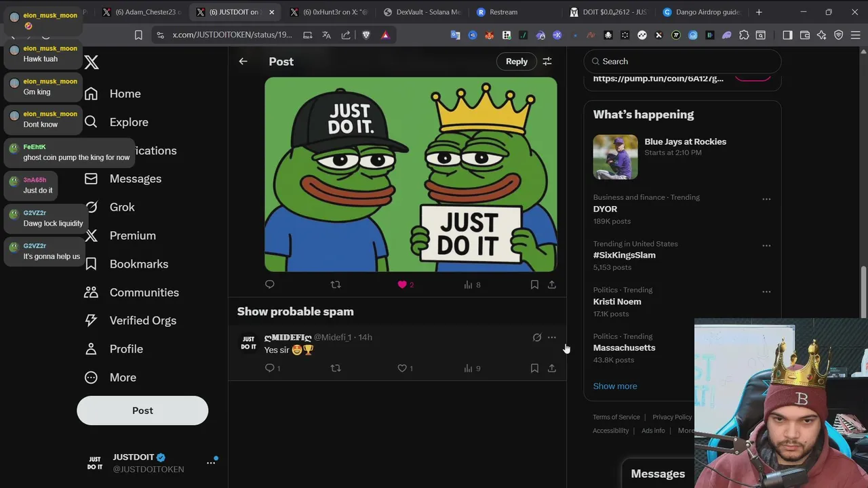Bookmark the main Pepe post
This screenshot has width=868, height=488.
[534, 285]
